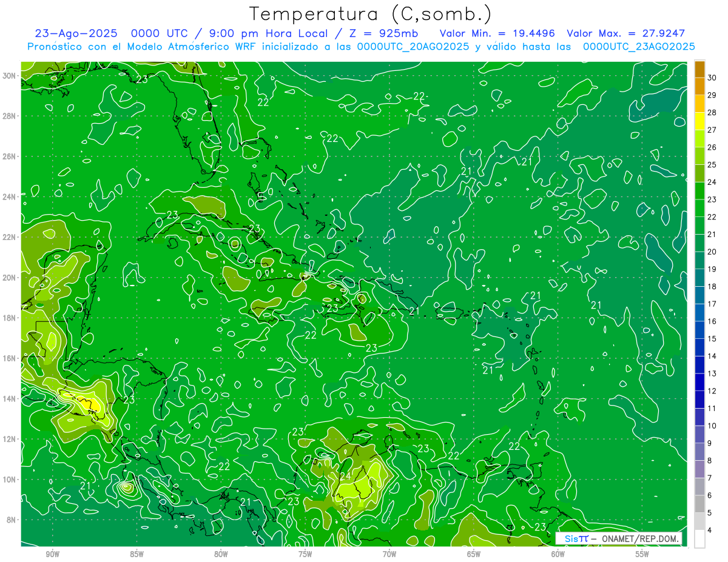728x562 pixels.
Task: Click the 'Sis' logo text in the credit box
Action: pos(571,539)
